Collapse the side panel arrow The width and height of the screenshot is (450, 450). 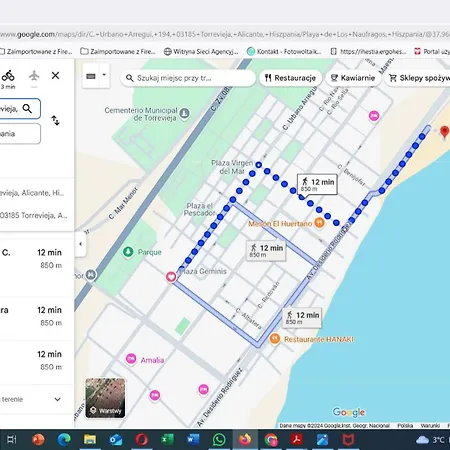pos(80,244)
